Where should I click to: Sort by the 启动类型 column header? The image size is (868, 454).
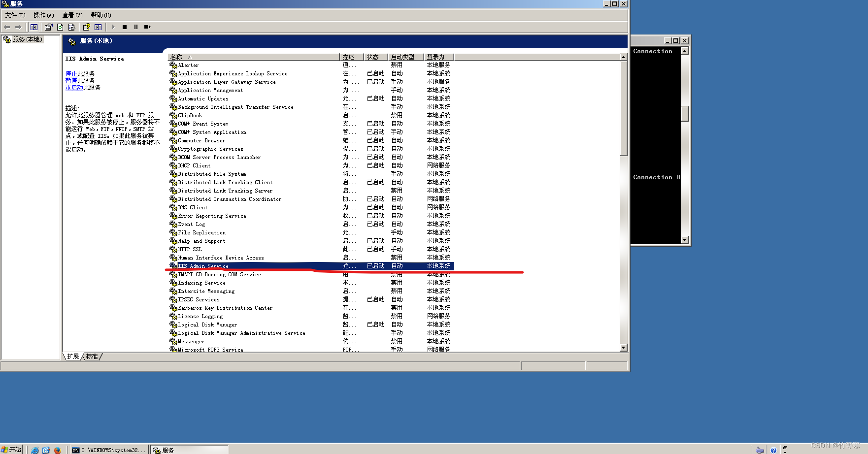click(406, 57)
